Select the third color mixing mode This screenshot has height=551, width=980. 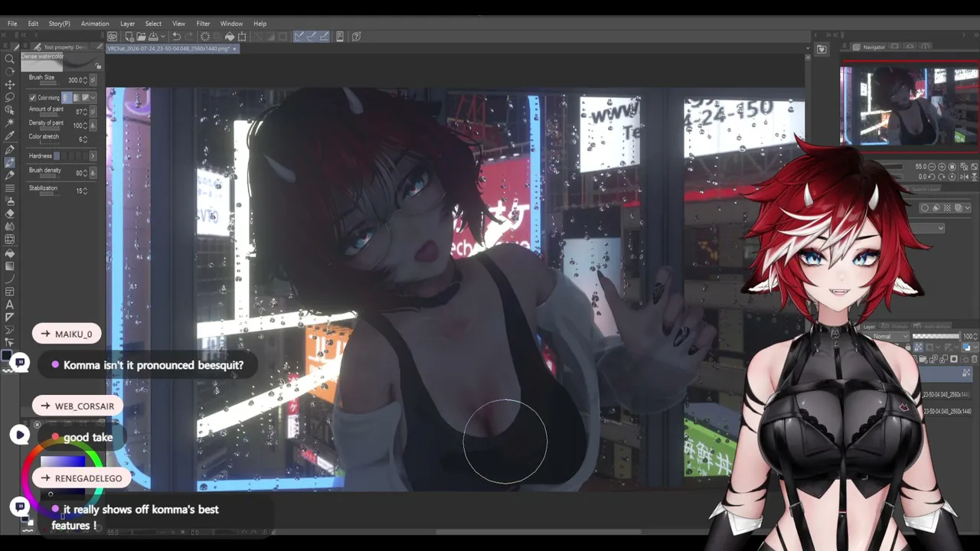click(x=85, y=98)
